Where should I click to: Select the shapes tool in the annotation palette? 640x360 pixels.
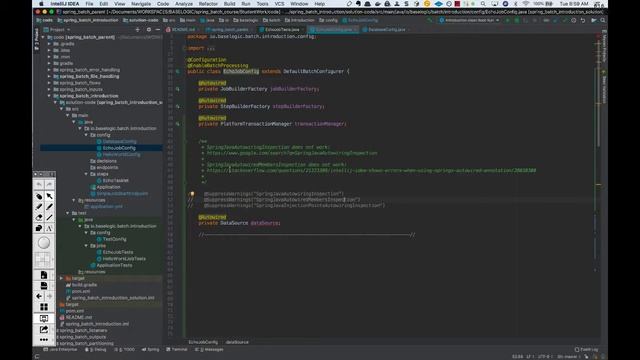point(39,228)
